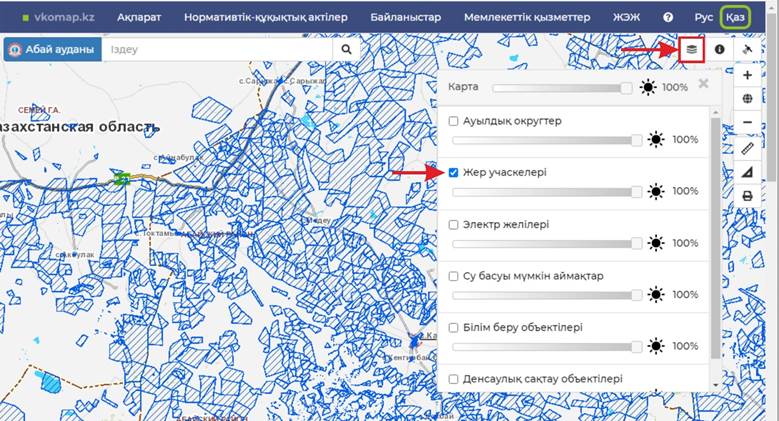Uncheck the Жер учаскелері layer checkbox
779x421 pixels.
[454, 173]
